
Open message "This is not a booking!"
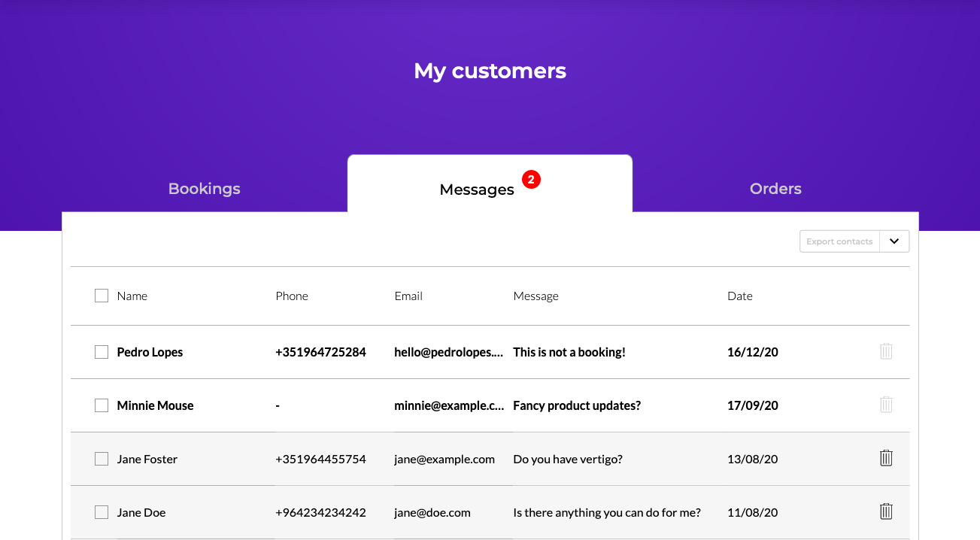(569, 352)
